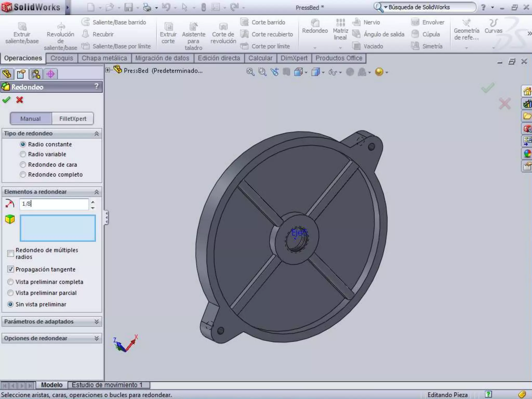Switch to FilletXpert mode
This screenshot has width=532, height=399.
coord(72,119)
